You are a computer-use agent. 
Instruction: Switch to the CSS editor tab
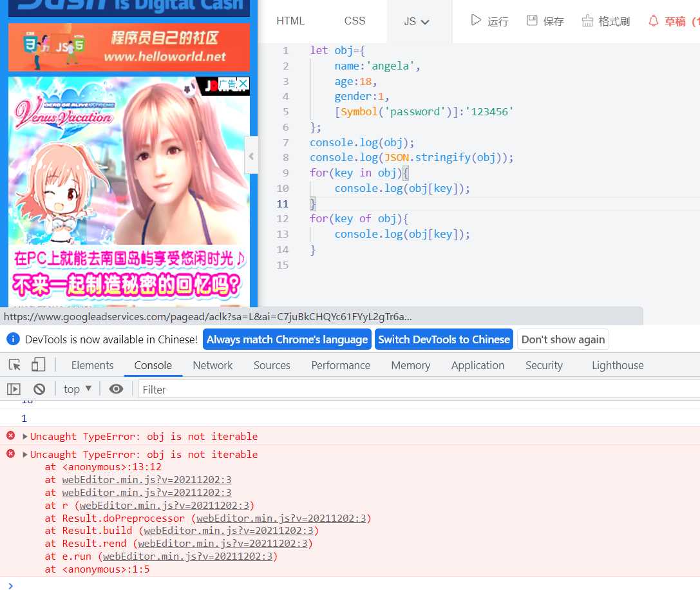pos(355,21)
